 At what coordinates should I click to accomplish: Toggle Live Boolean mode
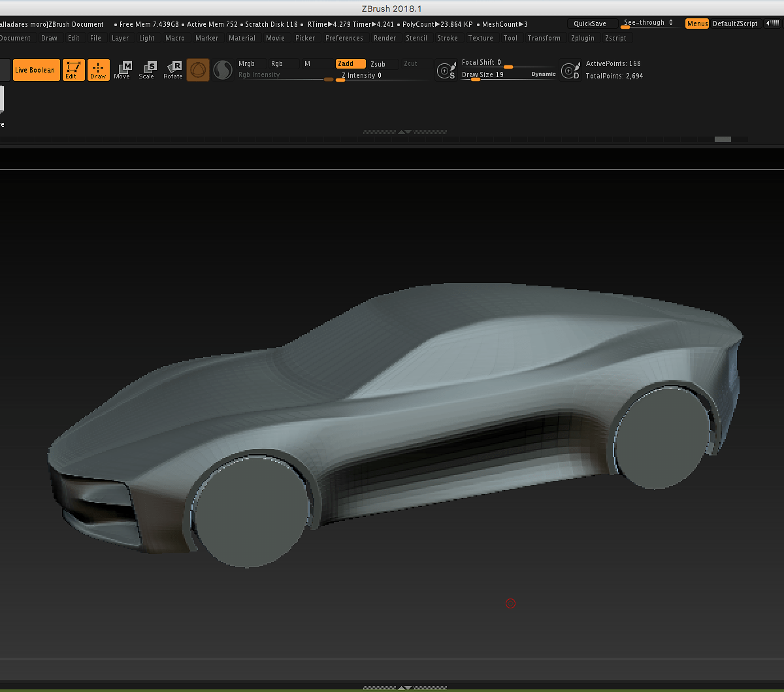(x=35, y=70)
